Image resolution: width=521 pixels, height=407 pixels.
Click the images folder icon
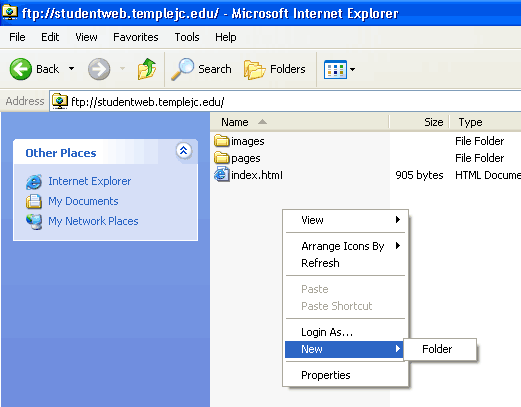coord(222,141)
